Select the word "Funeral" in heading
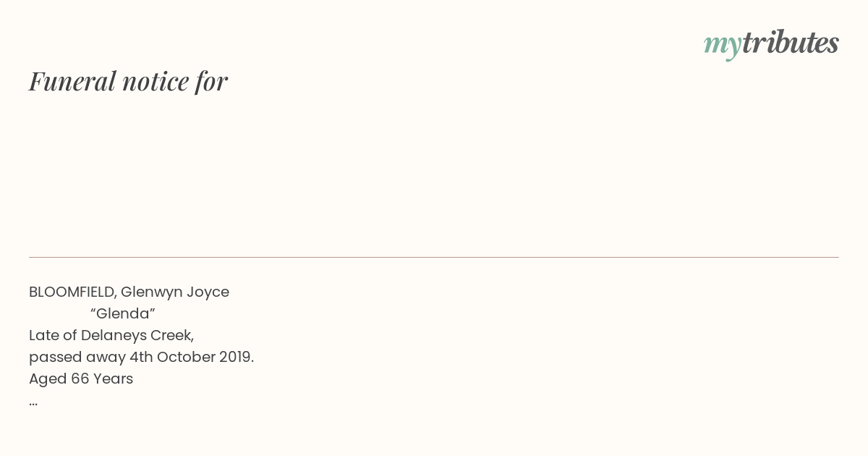Viewport: 868px width, 456px height. pyautogui.click(x=72, y=81)
